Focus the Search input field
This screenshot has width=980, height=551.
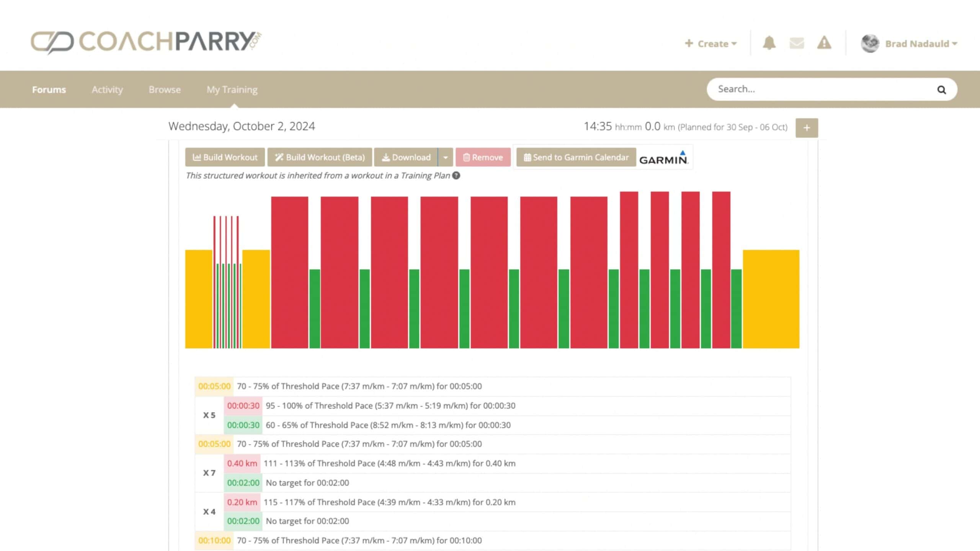coord(819,90)
